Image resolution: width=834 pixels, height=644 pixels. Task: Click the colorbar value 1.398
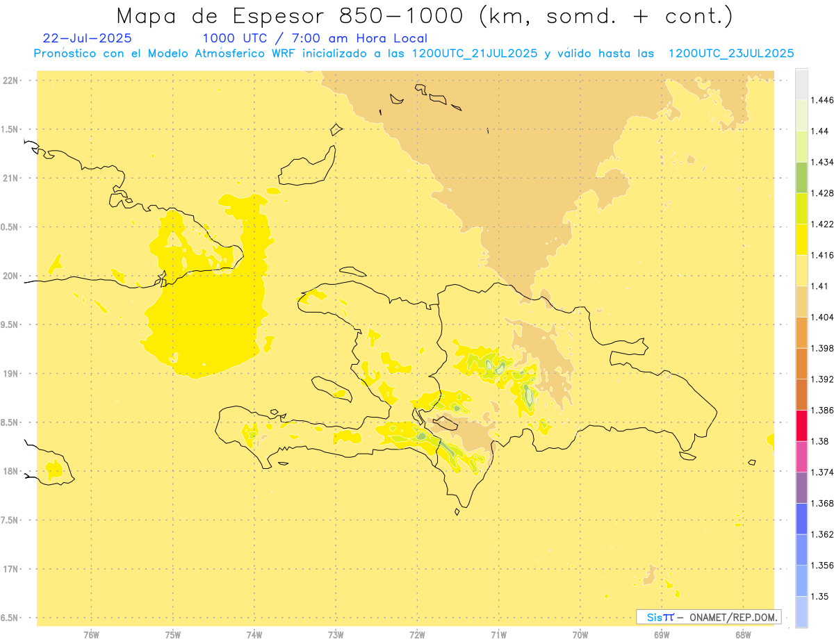[822, 348]
